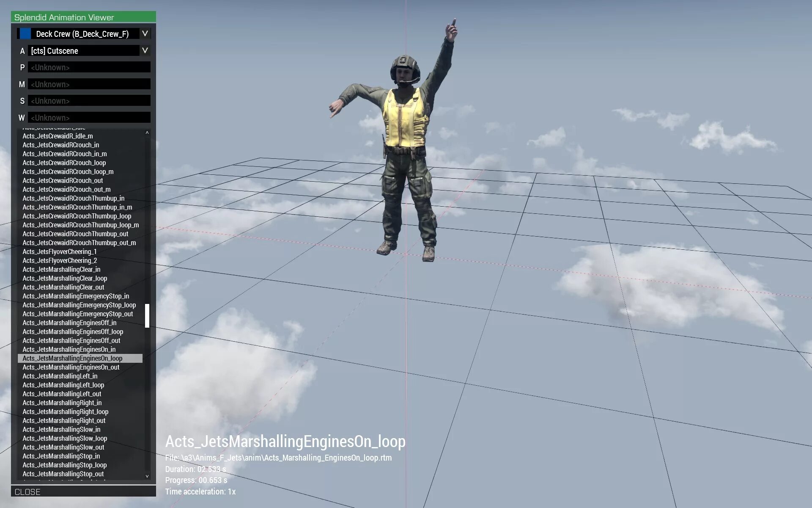The image size is (812, 508).
Task: Click the M filter Unknown field
Action: 89,84
